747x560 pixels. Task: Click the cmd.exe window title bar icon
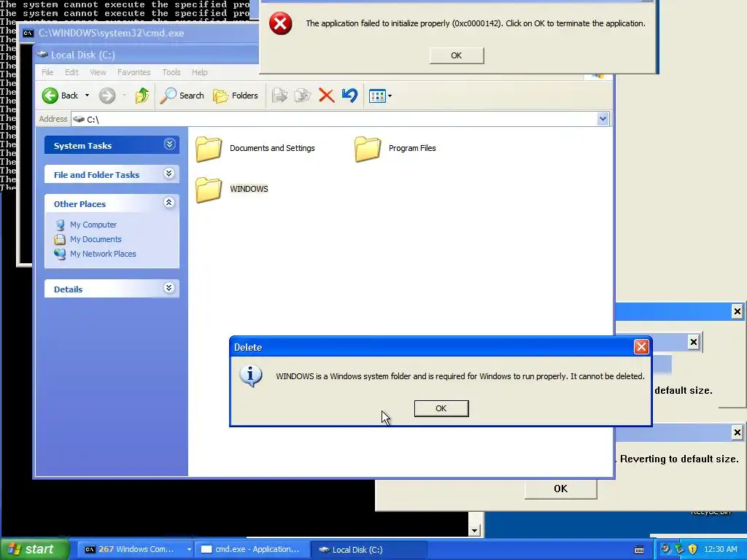pos(28,33)
